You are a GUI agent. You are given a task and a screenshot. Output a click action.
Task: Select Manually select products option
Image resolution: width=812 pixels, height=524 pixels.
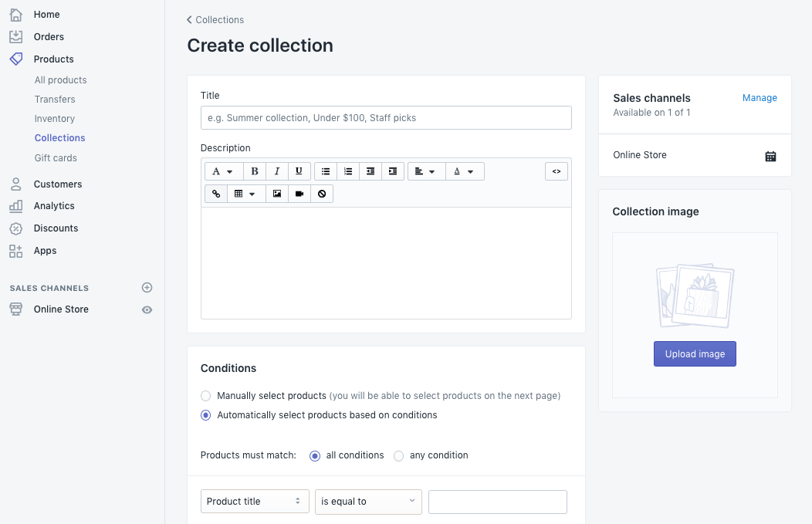click(206, 396)
